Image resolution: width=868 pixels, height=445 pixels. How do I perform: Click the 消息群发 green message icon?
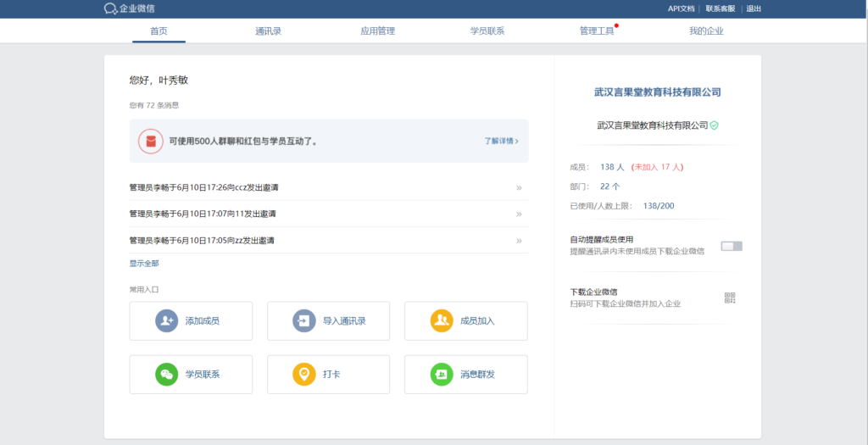441,375
